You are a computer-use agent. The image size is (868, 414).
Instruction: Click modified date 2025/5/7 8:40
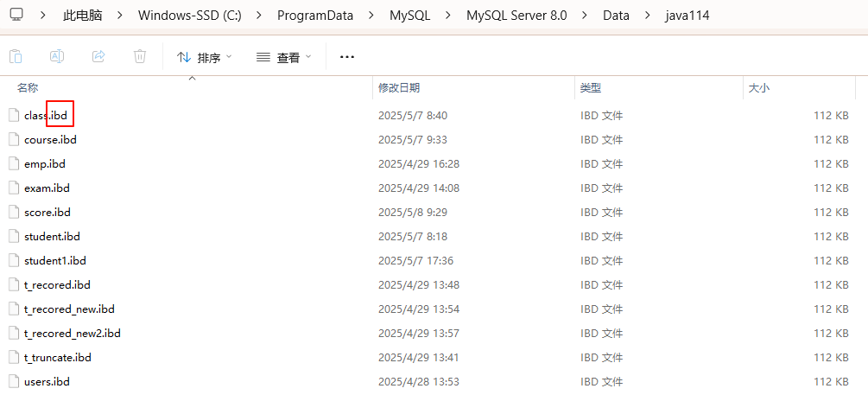tap(413, 116)
